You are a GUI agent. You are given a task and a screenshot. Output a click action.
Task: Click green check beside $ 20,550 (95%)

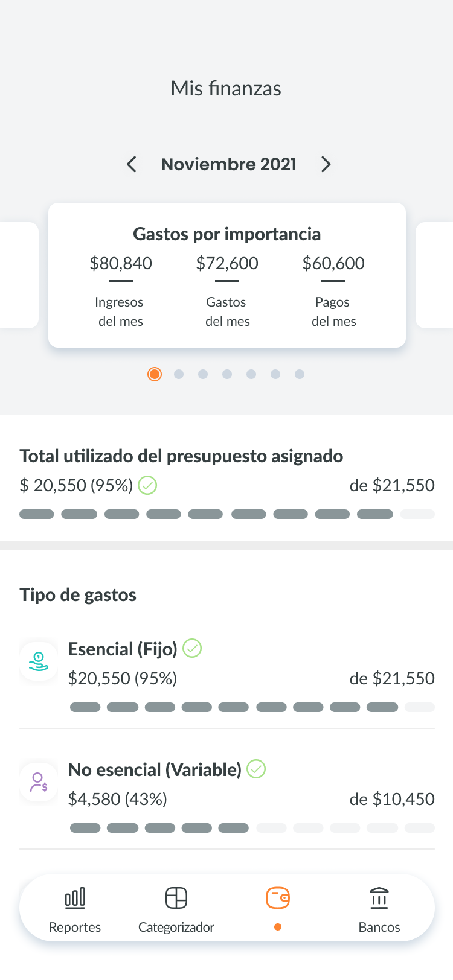[147, 485]
